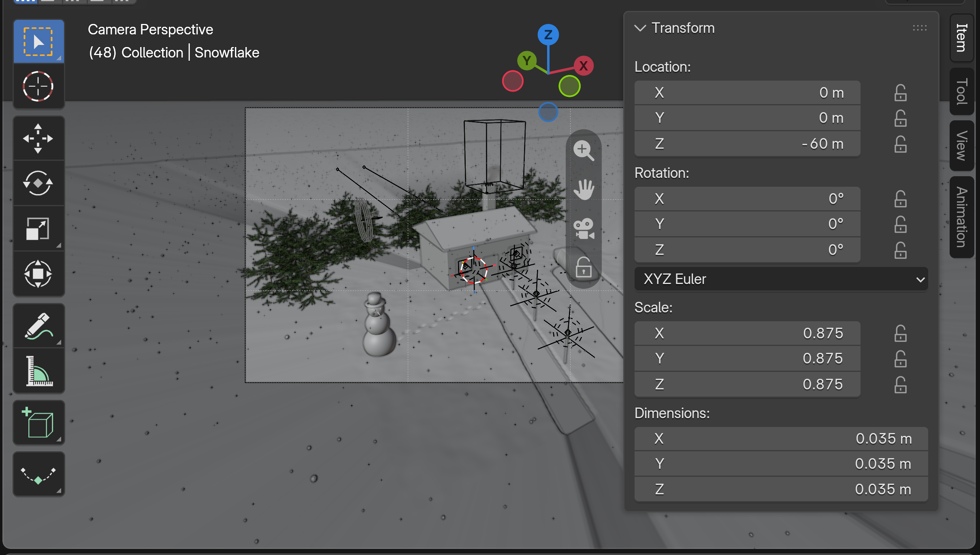The image size is (980, 555).
Task: Open the Animation sidebar tab
Action: (x=961, y=217)
